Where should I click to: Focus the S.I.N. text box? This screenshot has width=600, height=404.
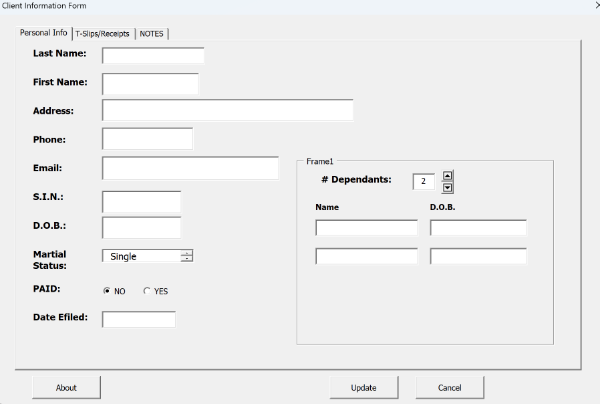coord(141,202)
